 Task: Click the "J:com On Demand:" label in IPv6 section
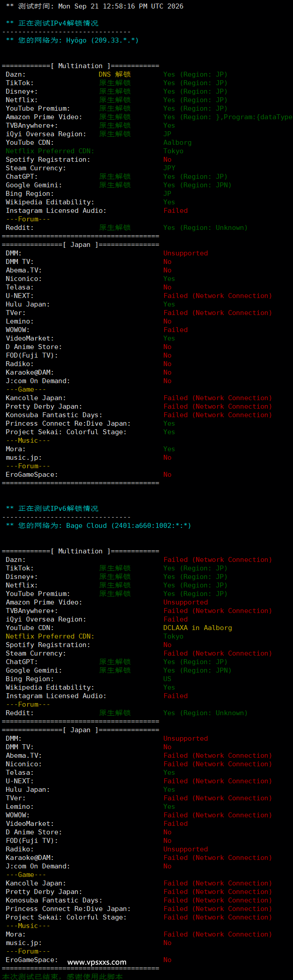[x=38, y=866]
